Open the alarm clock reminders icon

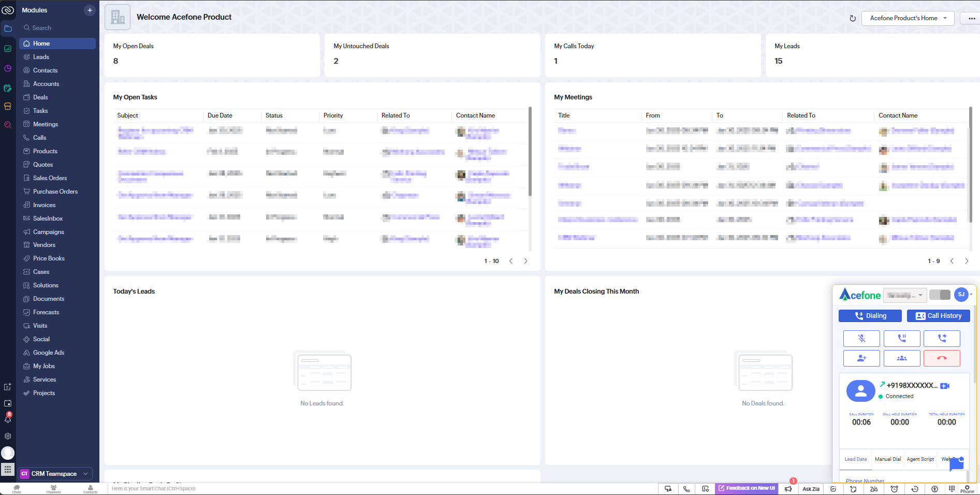pos(894,489)
